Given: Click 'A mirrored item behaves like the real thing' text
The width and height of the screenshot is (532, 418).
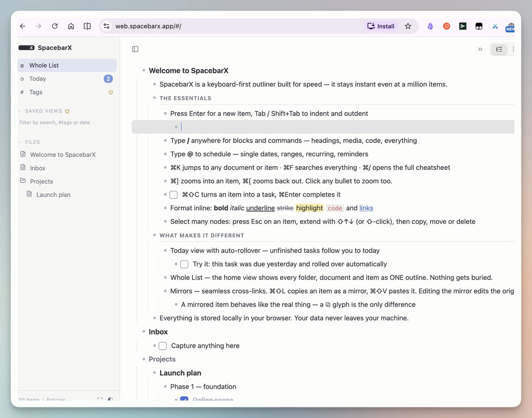Looking at the screenshot, I should (x=298, y=305).
